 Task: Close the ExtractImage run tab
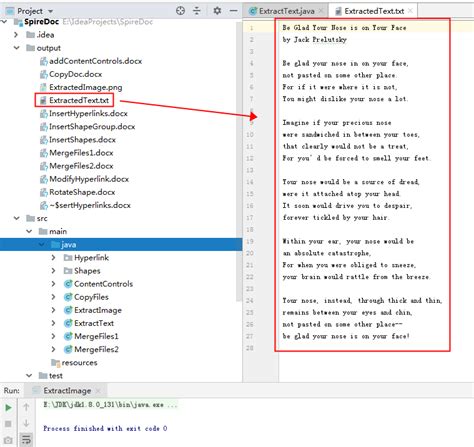click(98, 391)
